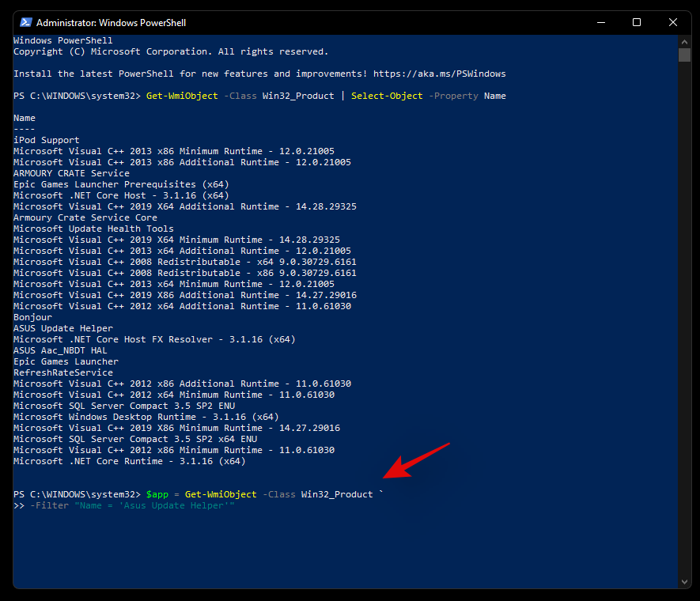Minimize the PowerShell window
This screenshot has width=700, height=601.
click(x=599, y=22)
